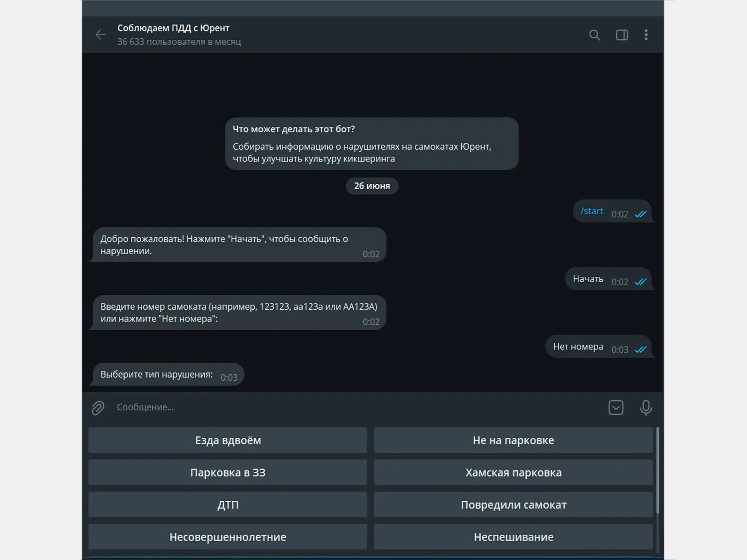Select the "ДТП" violation type
Viewport: 747px width, 560px height.
(x=227, y=505)
